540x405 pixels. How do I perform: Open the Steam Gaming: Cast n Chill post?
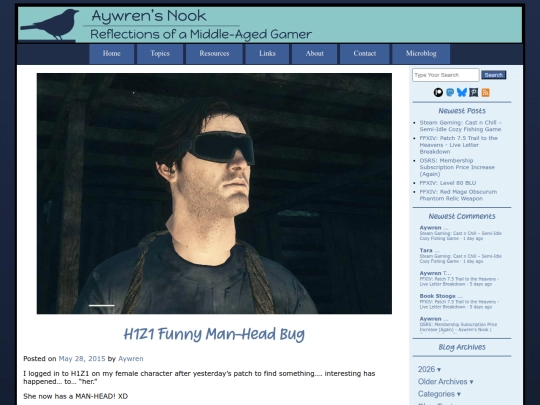[x=460, y=126]
